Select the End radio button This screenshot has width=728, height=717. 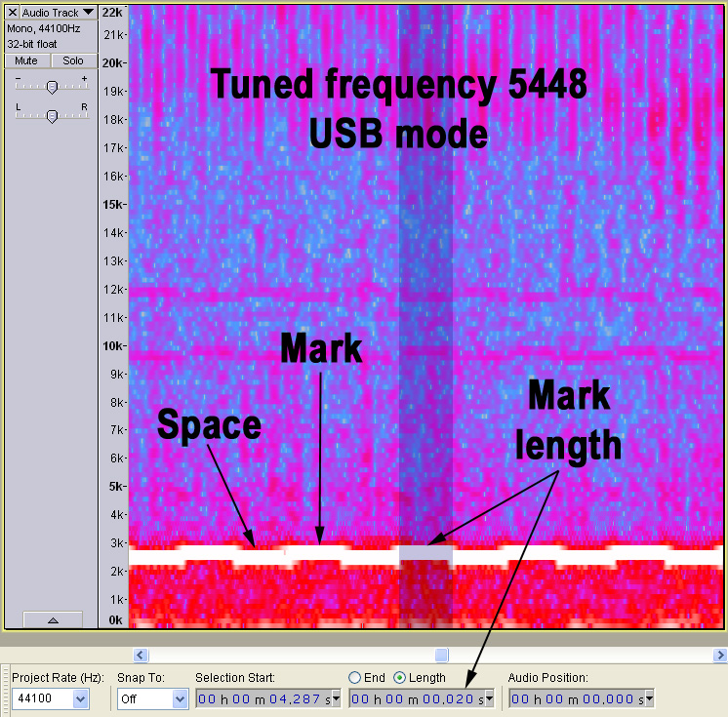click(x=354, y=678)
